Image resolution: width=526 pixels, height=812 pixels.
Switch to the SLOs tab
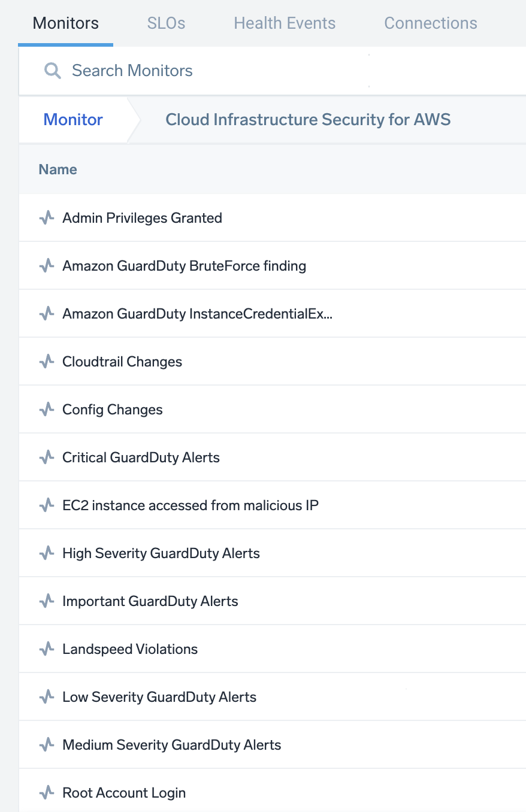coord(166,23)
